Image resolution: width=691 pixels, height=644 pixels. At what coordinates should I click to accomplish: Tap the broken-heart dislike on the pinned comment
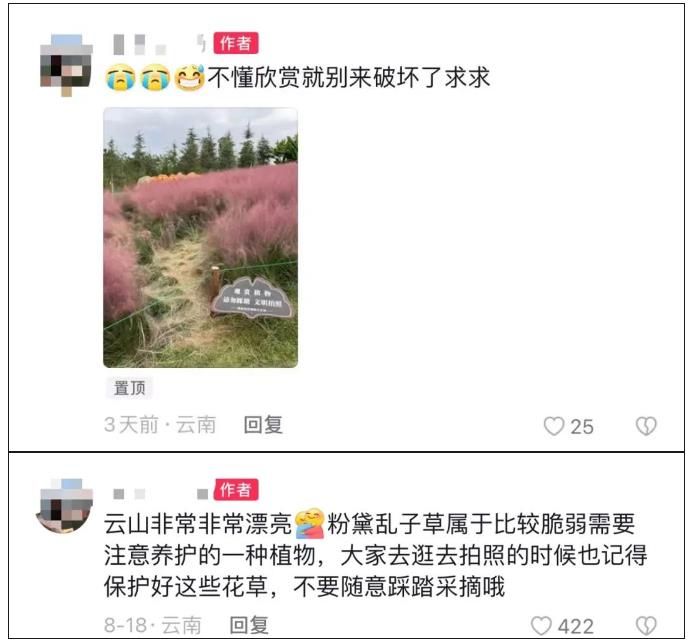tap(646, 426)
